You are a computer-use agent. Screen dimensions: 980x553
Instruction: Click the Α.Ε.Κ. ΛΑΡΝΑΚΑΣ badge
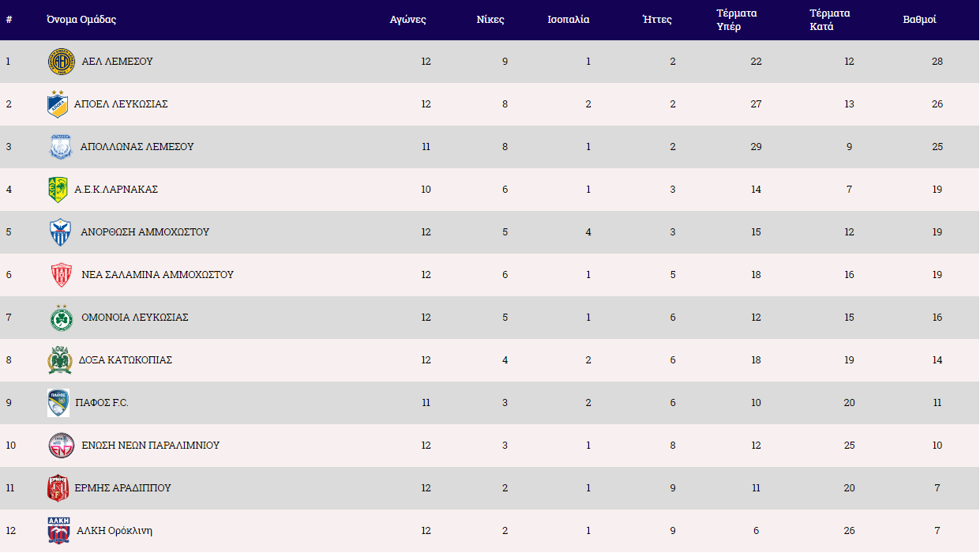58,190
